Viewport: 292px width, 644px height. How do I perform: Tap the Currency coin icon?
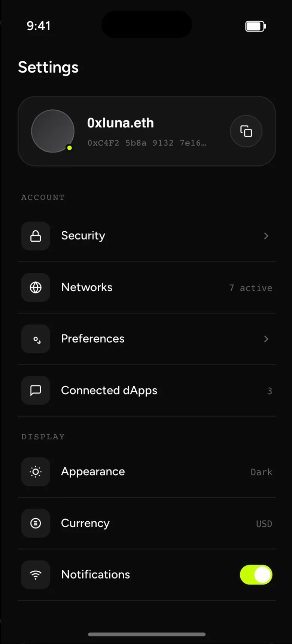pyautogui.click(x=36, y=523)
